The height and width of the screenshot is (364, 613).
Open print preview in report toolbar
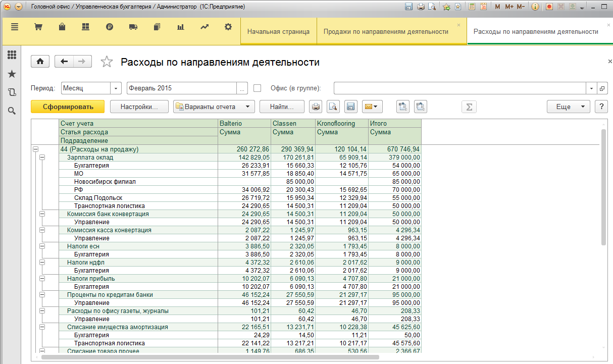333,107
